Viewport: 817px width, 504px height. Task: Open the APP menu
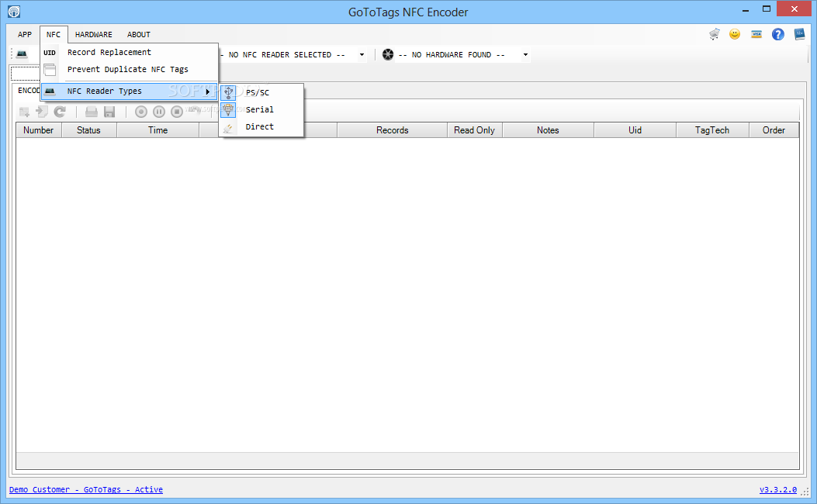tap(25, 34)
